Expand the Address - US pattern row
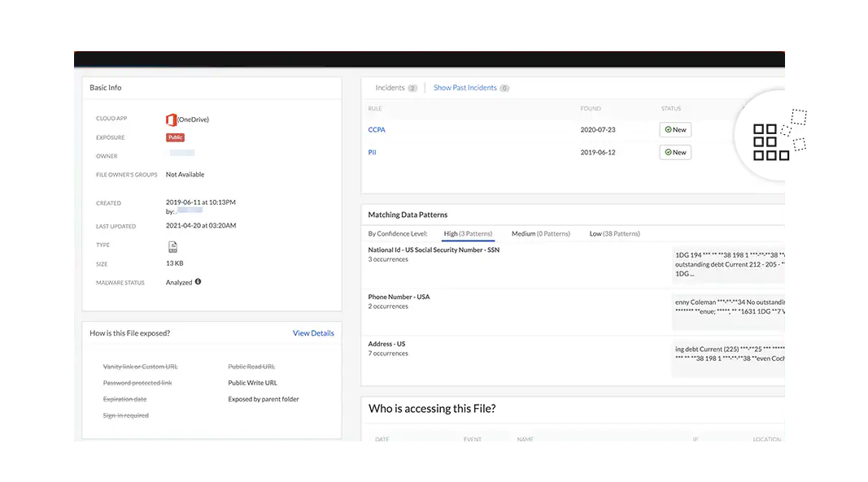The width and height of the screenshot is (868, 482). (386, 345)
